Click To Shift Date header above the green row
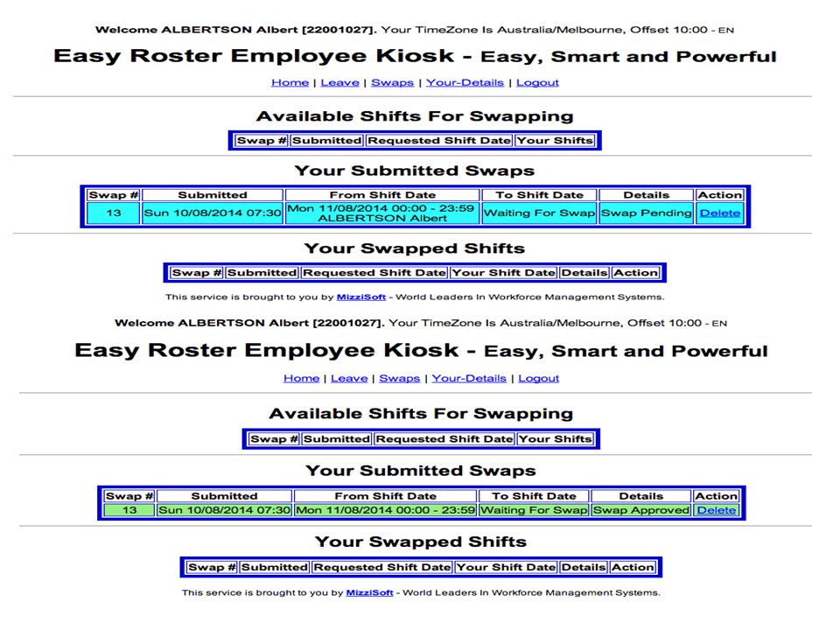Image resolution: width=840 pixels, height=630 pixels. pos(534,496)
